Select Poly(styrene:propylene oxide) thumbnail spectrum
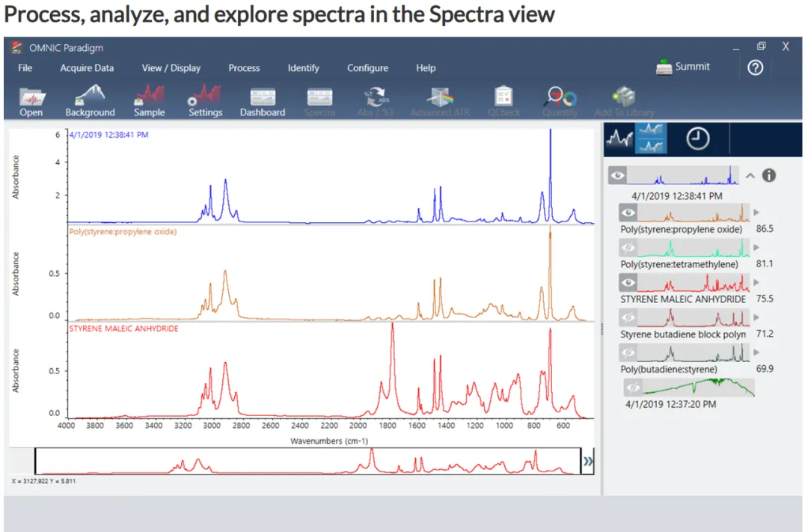 click(694, 213)
